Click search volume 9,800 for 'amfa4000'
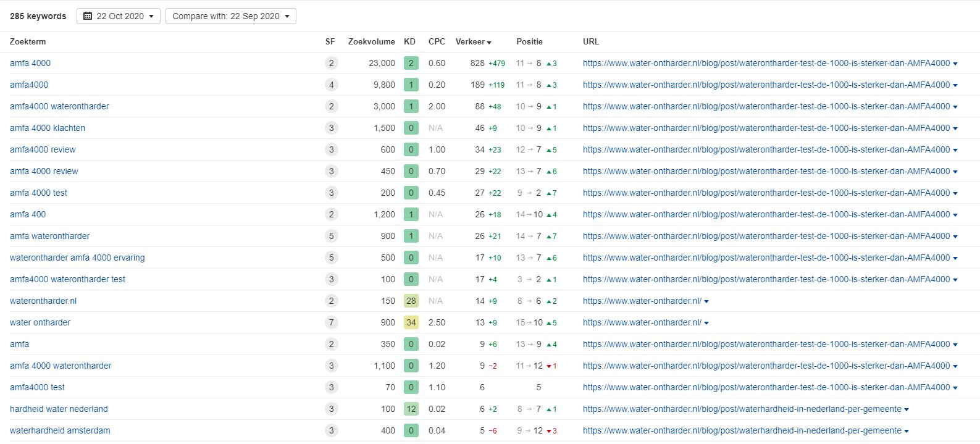980x444 pixels. [x=384, y=85]
